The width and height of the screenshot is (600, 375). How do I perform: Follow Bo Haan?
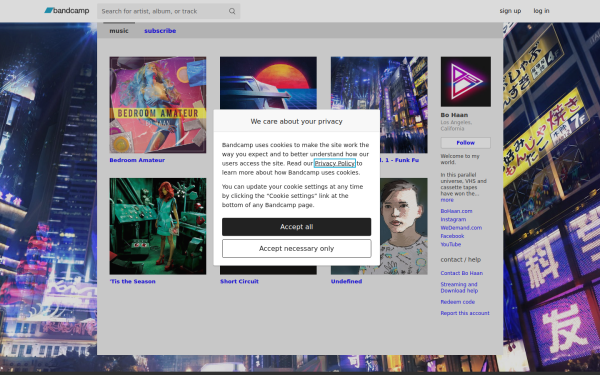[x=466, y=143]
